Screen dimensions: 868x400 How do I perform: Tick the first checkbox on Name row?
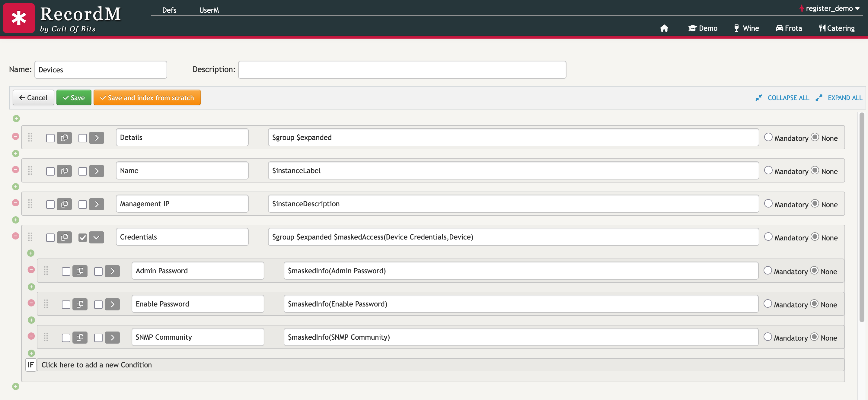tap(50, 171)
